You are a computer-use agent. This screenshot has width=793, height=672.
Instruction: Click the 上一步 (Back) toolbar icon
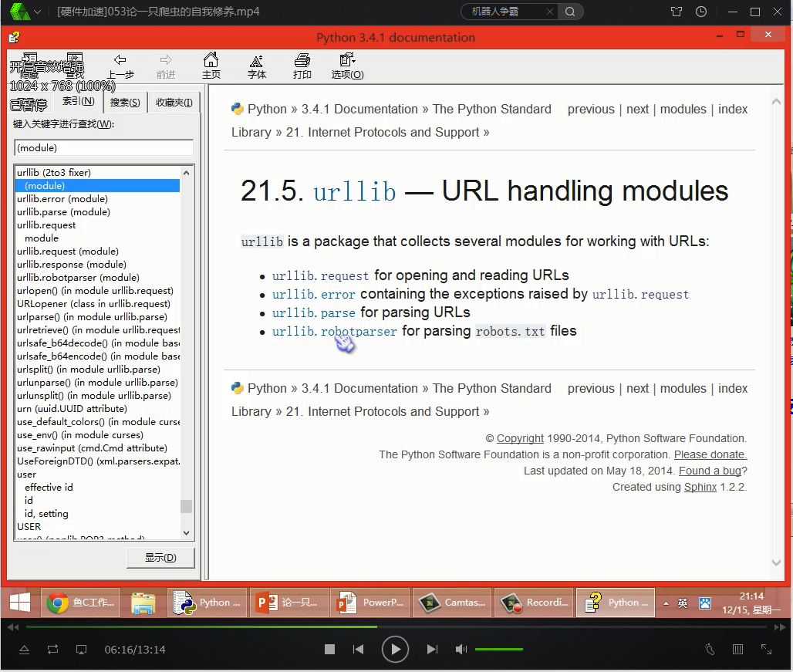coord(120,66)
